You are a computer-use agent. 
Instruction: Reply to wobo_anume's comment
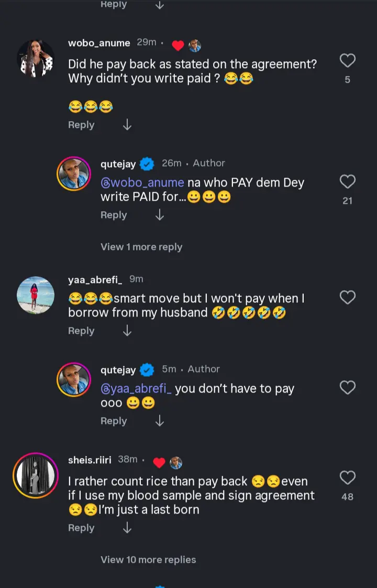(81, 125)
